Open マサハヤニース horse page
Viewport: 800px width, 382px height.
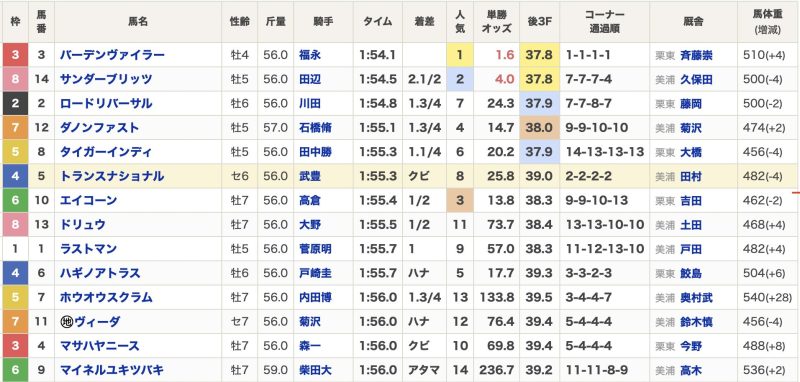coord(99,346)
